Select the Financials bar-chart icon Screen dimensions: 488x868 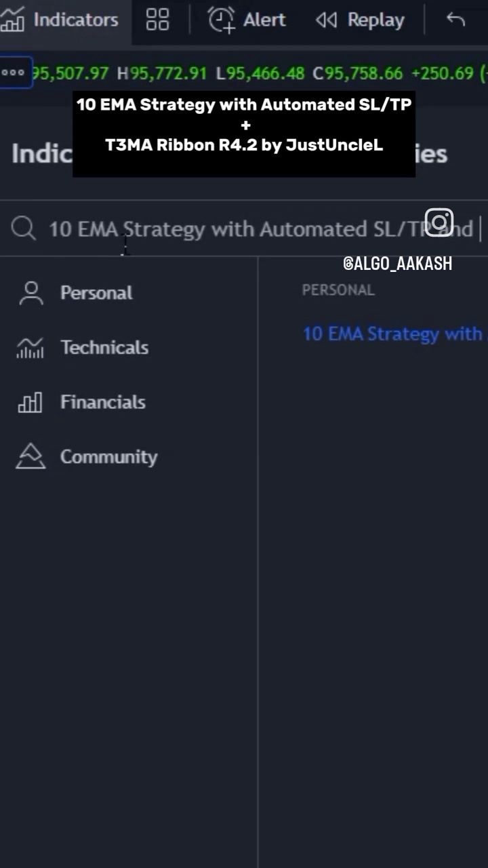[30, 402]
